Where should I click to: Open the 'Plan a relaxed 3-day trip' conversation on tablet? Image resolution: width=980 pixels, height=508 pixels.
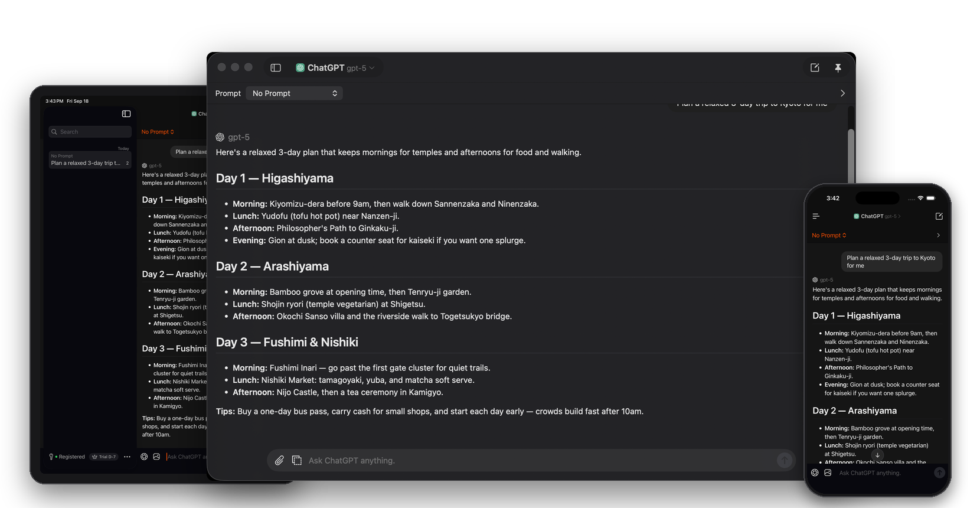coord(90,160)
